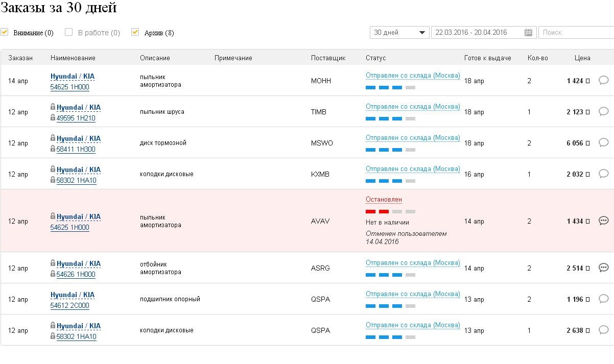614x364 pixels.
Task: Open comment bubble on TIMB order
Action: (x=603, y=111)
